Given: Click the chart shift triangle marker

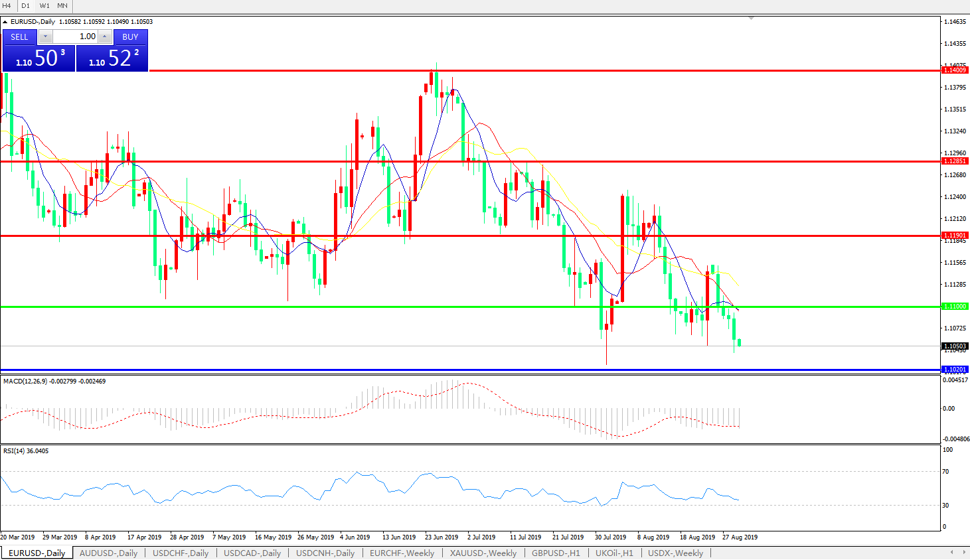Looking at the screenshot, I should (x=751, y=19).
